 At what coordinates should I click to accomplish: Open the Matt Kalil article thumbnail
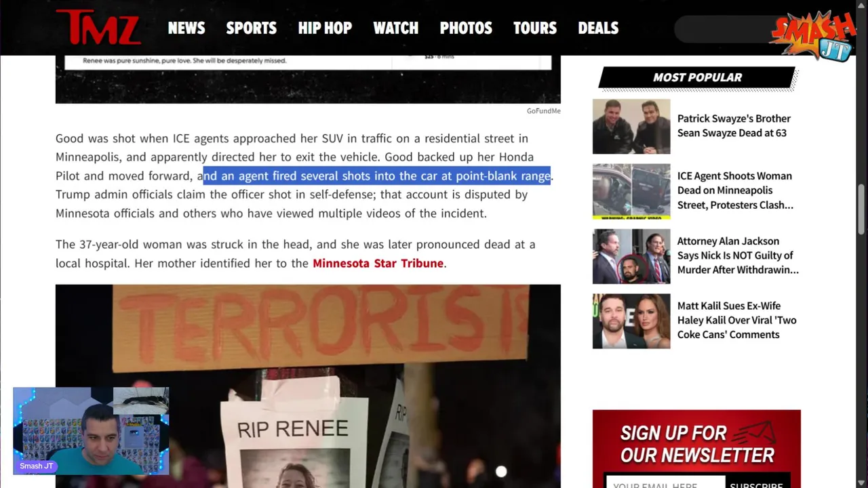click(x=631, y=321)
